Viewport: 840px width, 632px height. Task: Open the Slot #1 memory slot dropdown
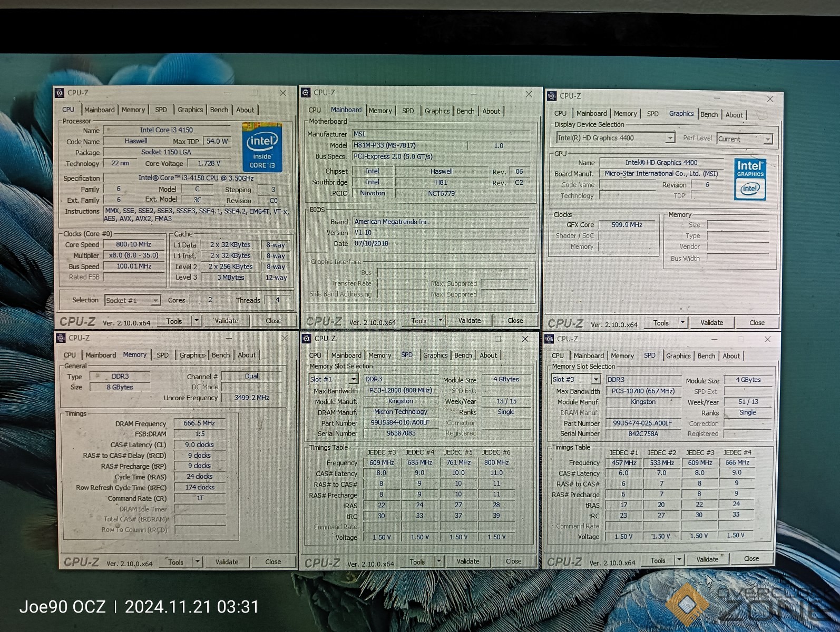[x=353, y=379]
